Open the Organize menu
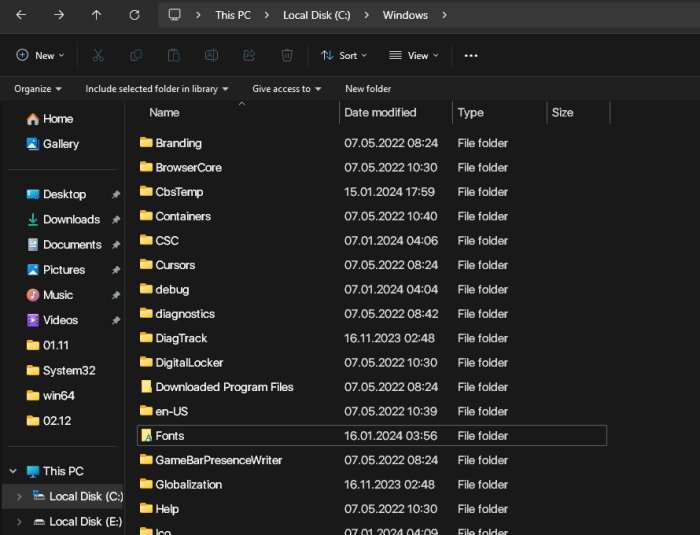The image size is (700, 535). point(38,89)
